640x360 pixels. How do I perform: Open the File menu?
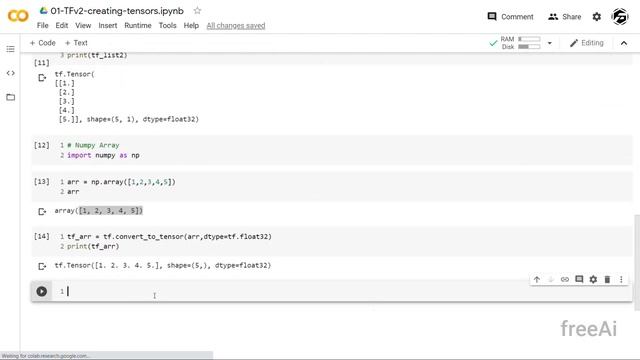tap(42, 25)
